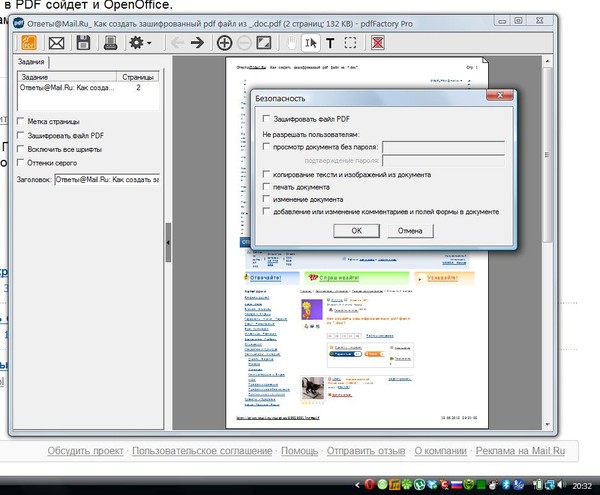Click the vertical scrollbar thumb in preview
This screenshot has width=600, height=495.
[x=548, y=155]
